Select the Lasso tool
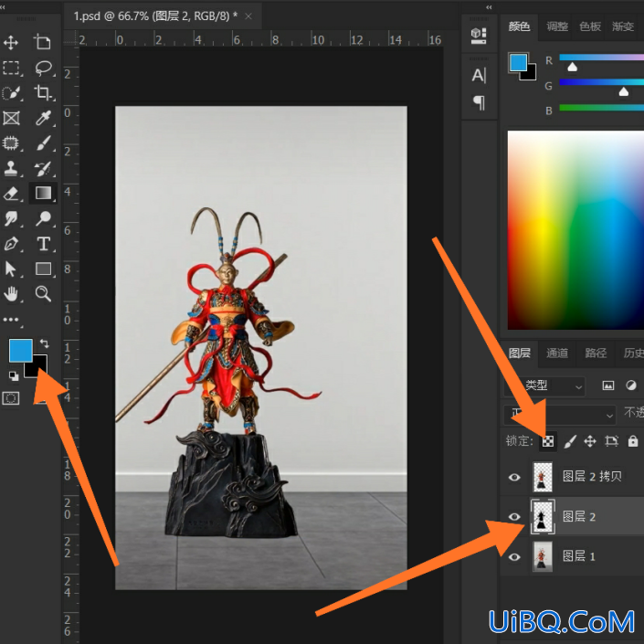 tap(44, 68)
